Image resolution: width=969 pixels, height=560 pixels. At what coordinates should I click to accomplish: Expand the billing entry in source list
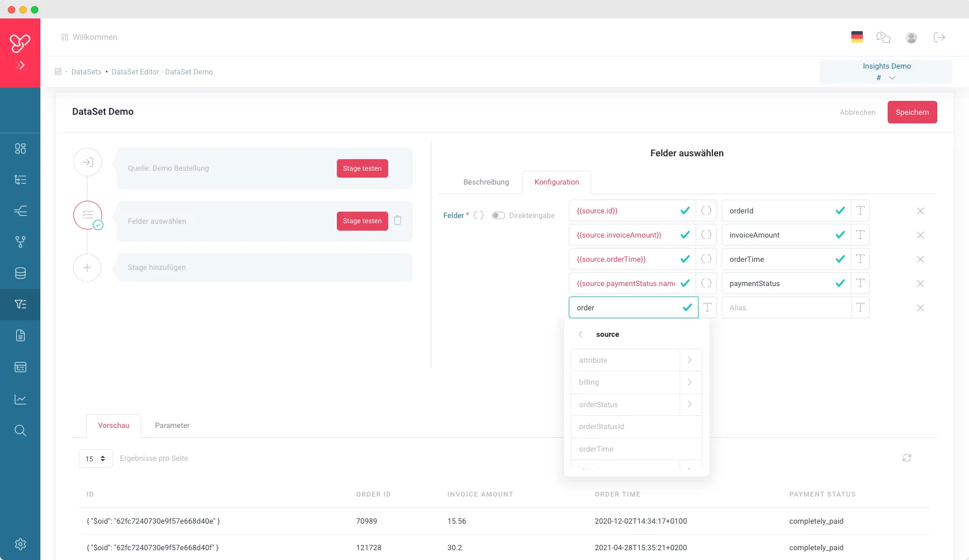[x=690, y=382]
